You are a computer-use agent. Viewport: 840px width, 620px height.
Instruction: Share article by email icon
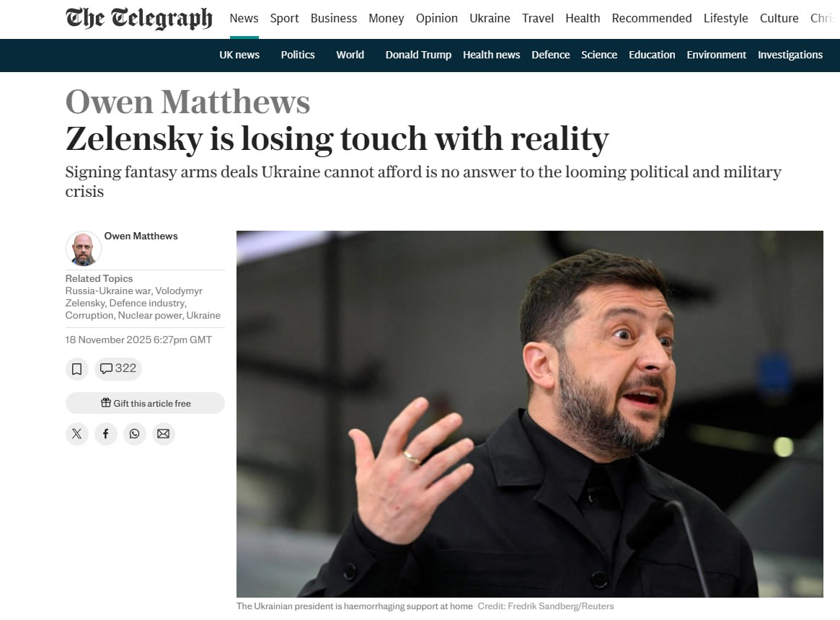coord(164,433)
